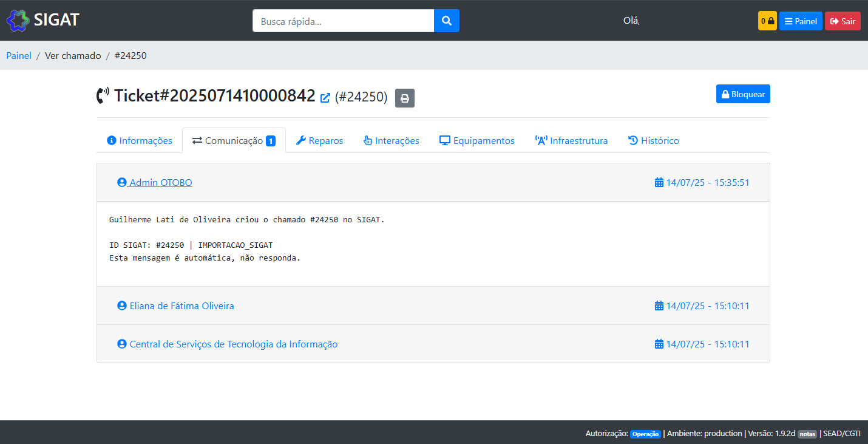Click the Busca rápida search field
The height and width of the screenshot is (444, 868).
point(343,21)
